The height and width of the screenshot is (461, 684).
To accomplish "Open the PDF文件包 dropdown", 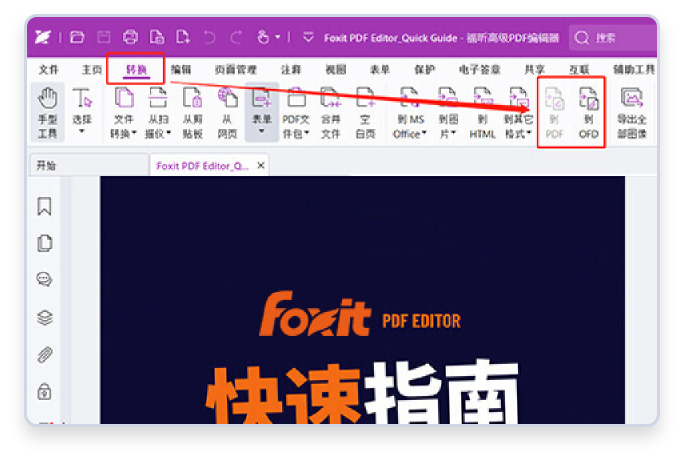I will coord(296,113).
